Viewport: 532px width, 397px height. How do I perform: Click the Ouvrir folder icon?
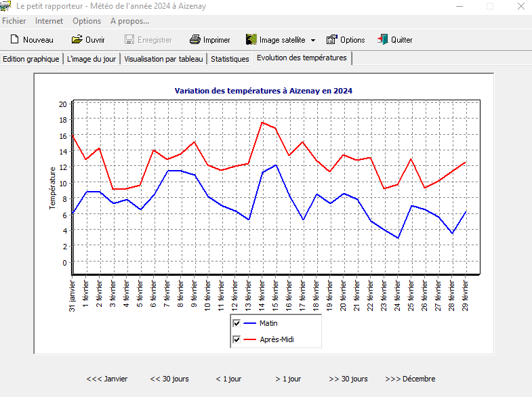pos(77,40)
